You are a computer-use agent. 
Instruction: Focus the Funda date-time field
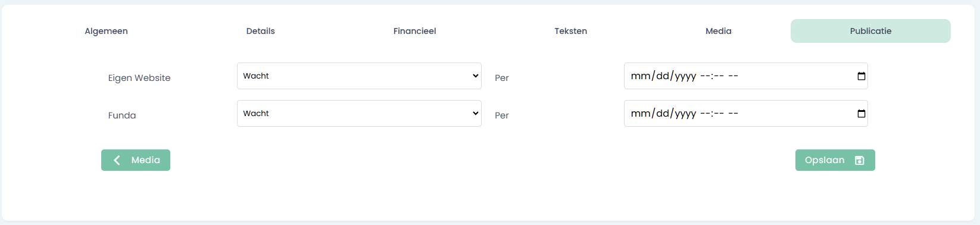click(x=745, y=114)
